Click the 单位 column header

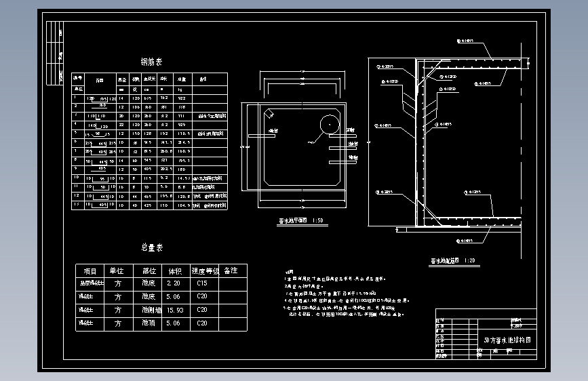tap(117, 270)
